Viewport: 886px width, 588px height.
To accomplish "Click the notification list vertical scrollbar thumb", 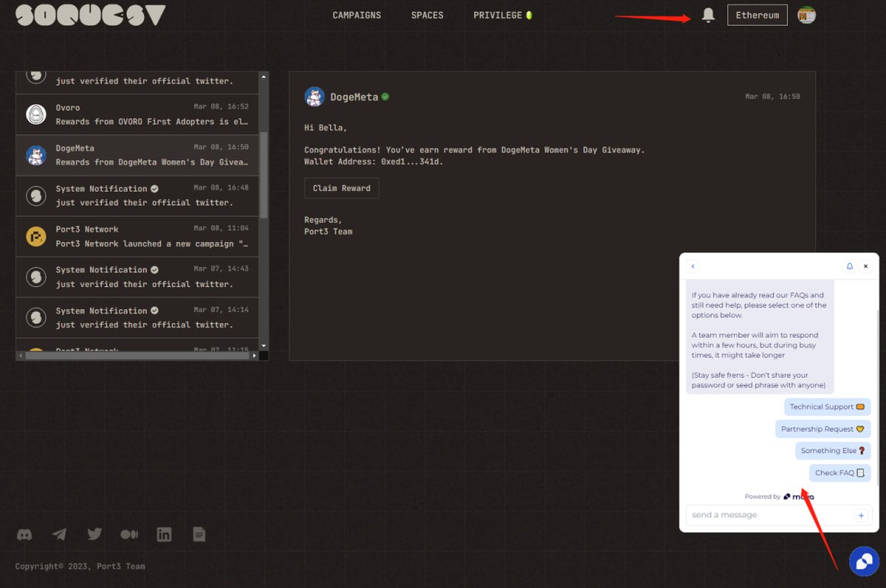I will pyautogui.click(x=264, y=176).
